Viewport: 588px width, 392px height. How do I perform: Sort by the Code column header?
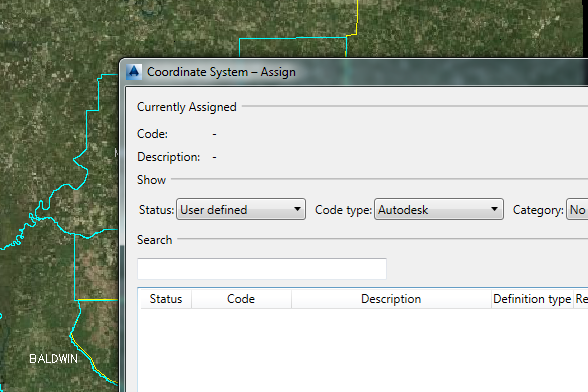(x=241, y=299)
